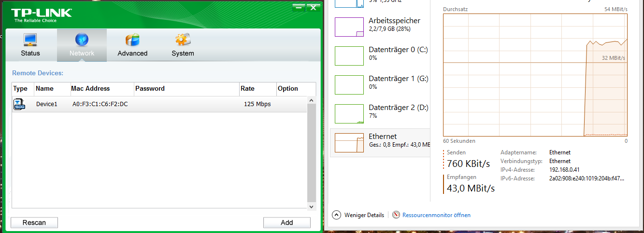644x233 pixels.
Task: Click the Network globe icon
Action: pyautogui.click(x=82, y=40)
